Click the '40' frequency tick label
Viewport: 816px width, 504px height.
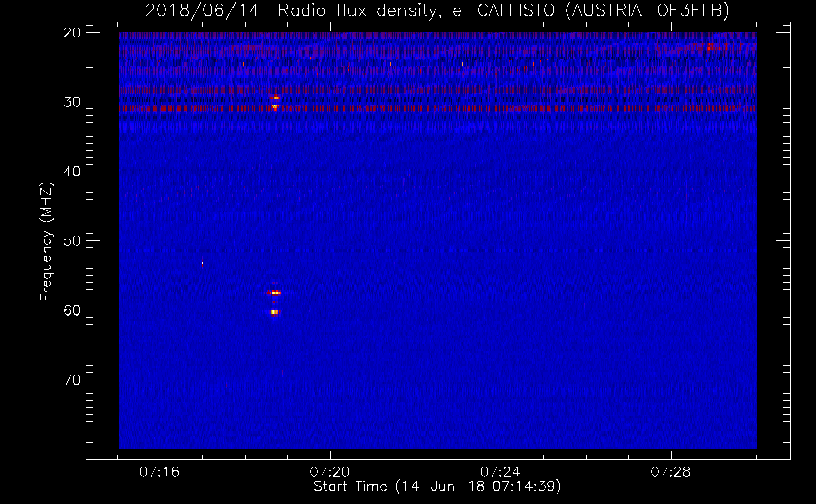[x=73, y=171]
